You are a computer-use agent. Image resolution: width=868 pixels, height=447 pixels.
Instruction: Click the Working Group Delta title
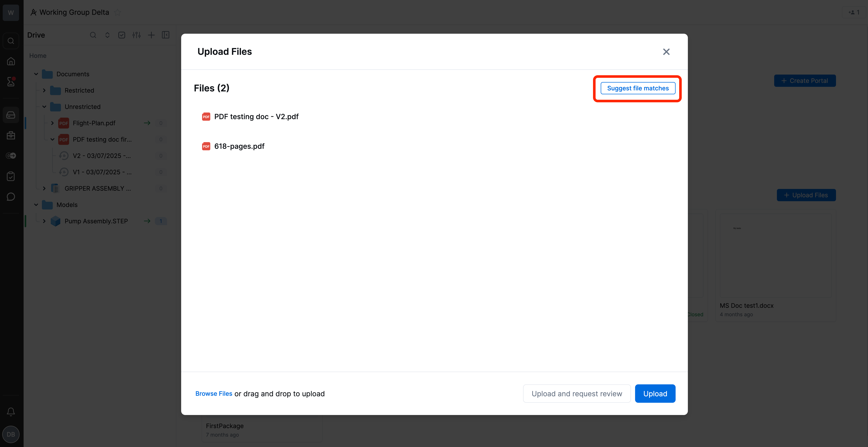[74, 12]
